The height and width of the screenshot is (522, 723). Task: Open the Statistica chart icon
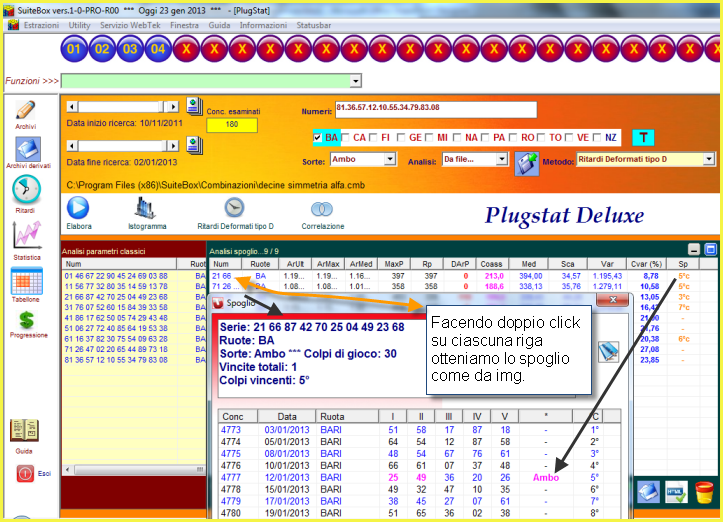26,235
